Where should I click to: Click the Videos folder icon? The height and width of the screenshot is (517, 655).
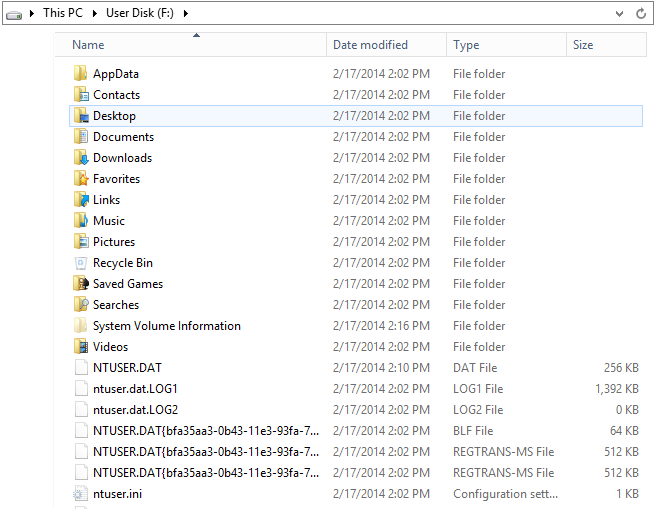click(81, 347)
